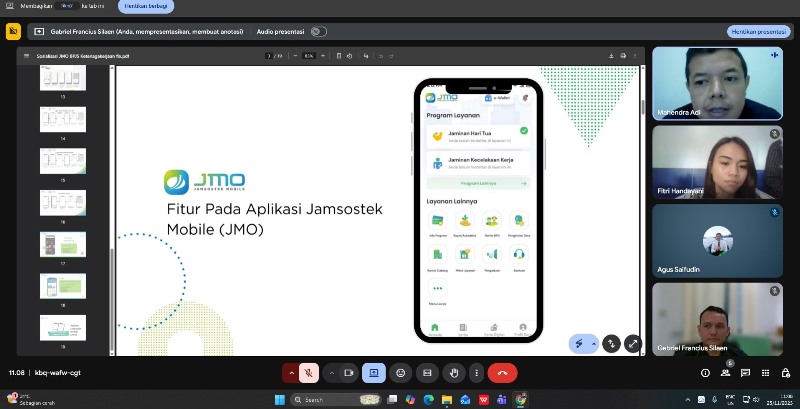Image resolution: width=800 pixels, height=409 pixels.
Task: Open the three-dot more options menu
Action: 477,372
